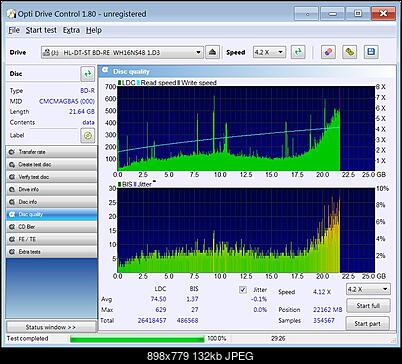Click the Status window >> button
The width and height of the screenshot is (402, 364).
pos(51,327)
